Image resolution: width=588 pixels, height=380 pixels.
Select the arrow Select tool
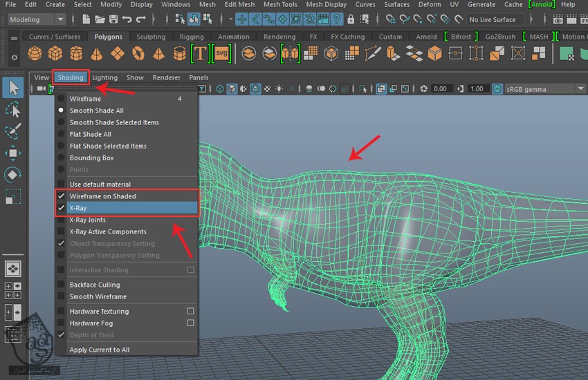12,88
